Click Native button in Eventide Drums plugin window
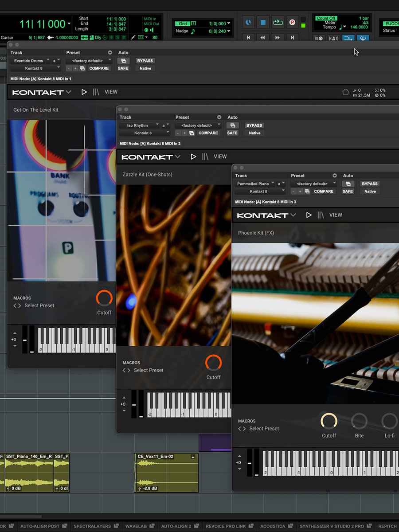 (x=145, y=68)
